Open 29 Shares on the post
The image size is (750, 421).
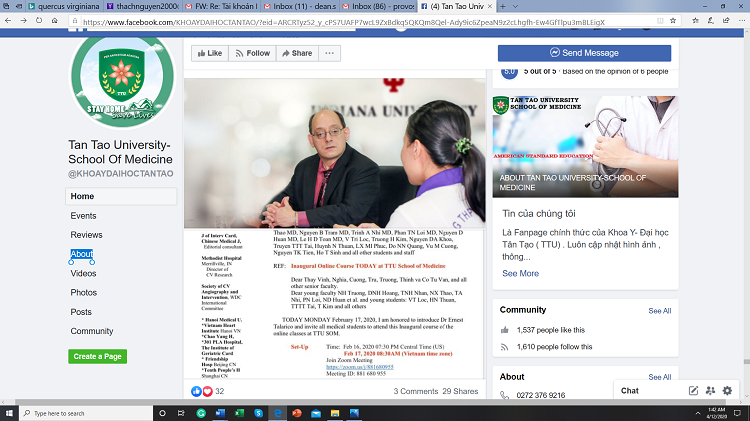click(x=460, y=391)
